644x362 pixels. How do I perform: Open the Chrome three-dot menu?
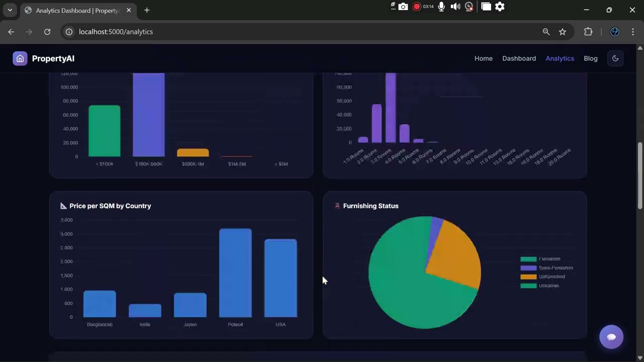click(633, 32)
